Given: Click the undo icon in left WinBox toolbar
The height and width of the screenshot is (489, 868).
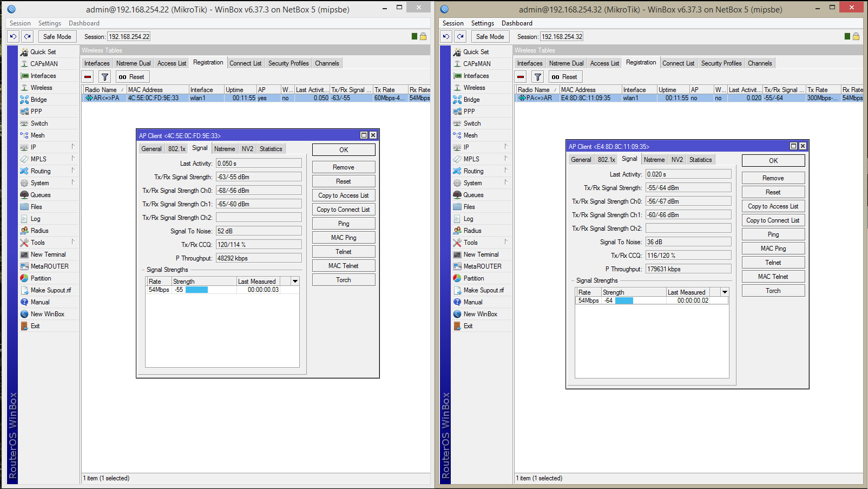Looking at the screenshot, I should pos(13,36).
